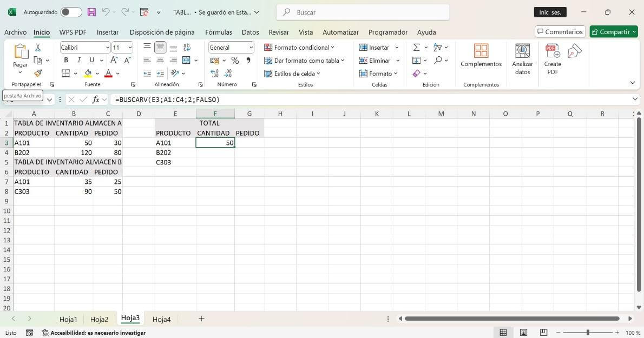Increase the font size
This screenshot has width=644, height=338.
click(x=114, y=60)
